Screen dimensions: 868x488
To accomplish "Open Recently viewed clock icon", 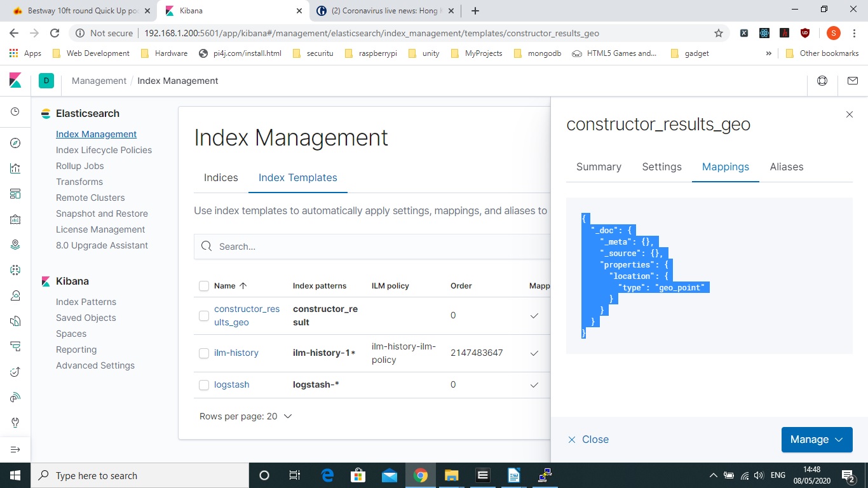I will click(15, 112).
